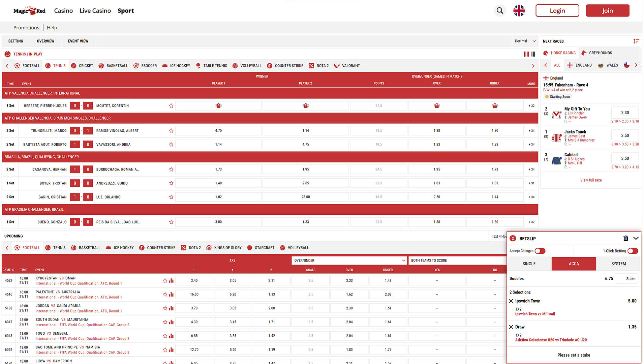Open the Live Casino menu
The image size is (643, 364).
tap(95, 11)
